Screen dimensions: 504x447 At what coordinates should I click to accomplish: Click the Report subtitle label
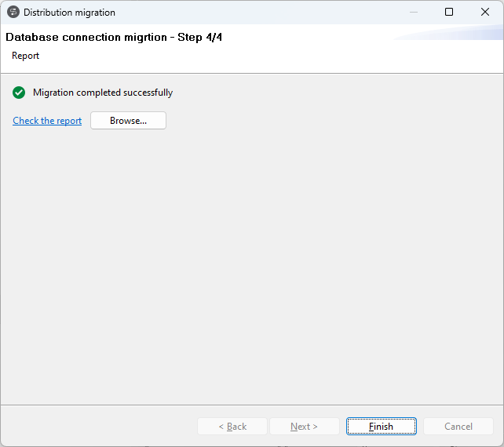tap(25, 56)
